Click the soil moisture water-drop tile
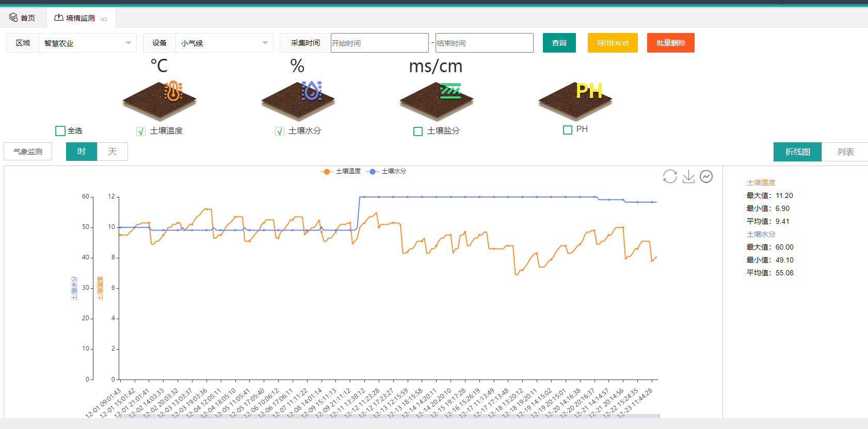 (x=298, y=100)
